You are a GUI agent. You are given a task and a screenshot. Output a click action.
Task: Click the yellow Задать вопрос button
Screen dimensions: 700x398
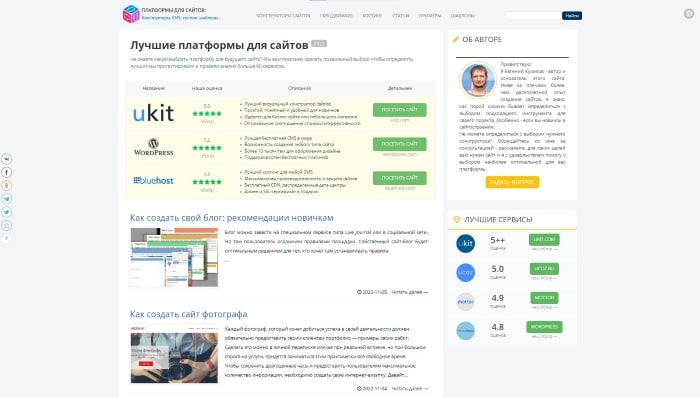512,182
